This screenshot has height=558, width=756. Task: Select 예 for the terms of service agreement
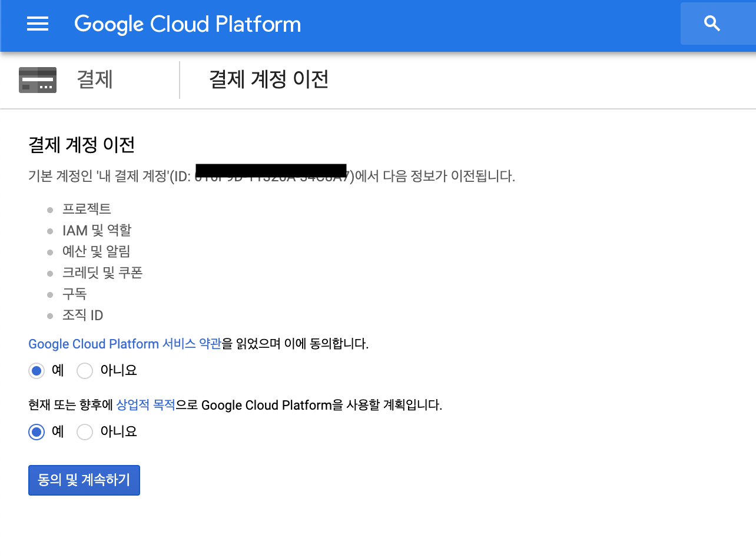coord(37,371)
